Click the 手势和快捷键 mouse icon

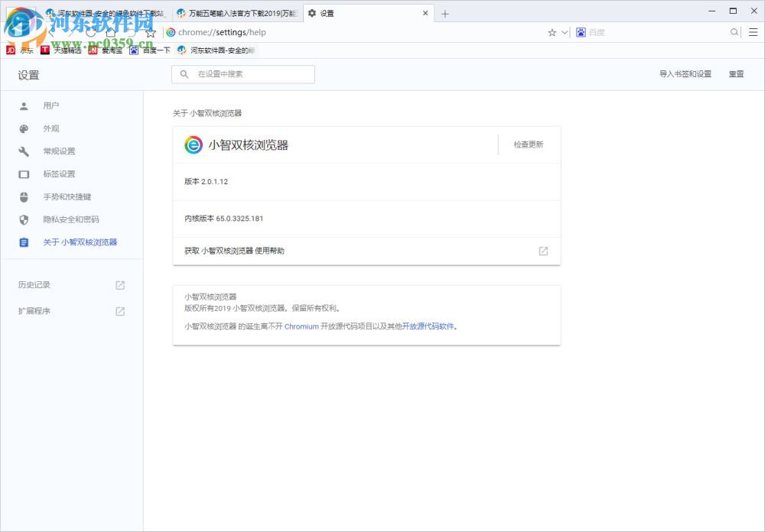(x=24, y=196)
